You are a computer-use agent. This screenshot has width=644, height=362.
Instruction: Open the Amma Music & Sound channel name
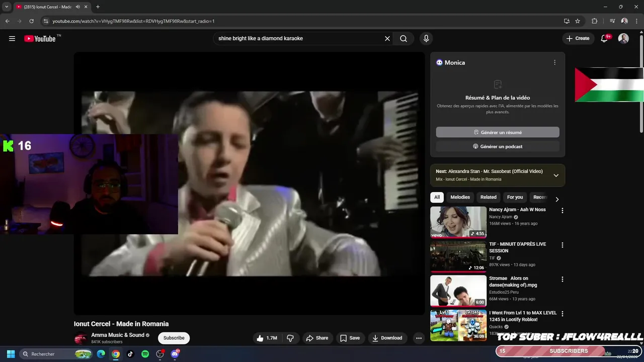coord(118,335)
